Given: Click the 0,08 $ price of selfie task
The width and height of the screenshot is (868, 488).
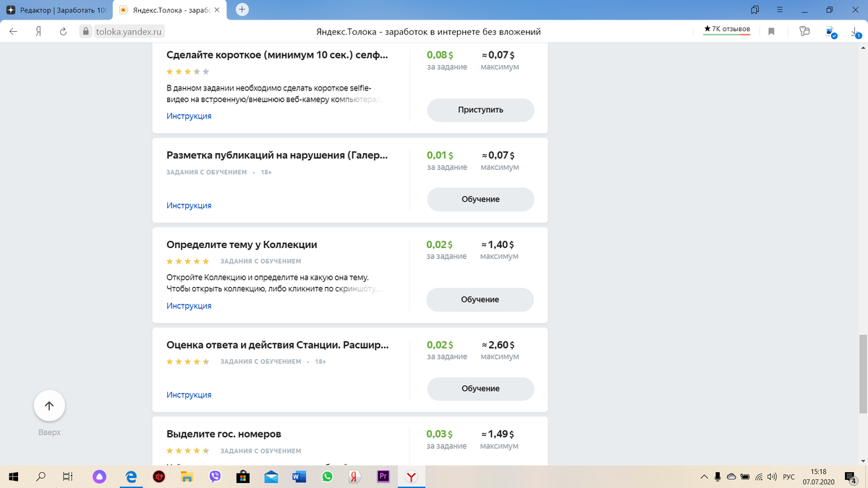Looking at the screenshot, I should coord(440,55).
